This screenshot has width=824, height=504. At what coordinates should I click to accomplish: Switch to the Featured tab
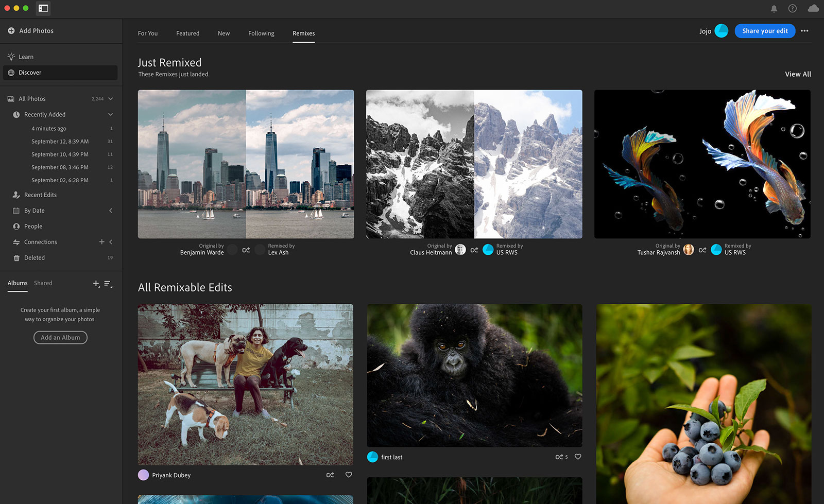187,33
